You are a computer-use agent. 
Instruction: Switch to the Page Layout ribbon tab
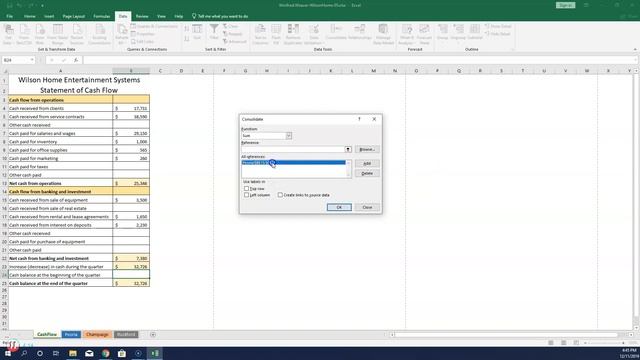tap(73, 16)
